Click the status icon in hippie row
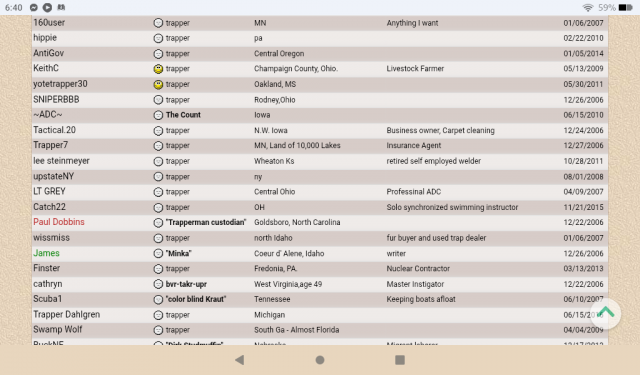 [x=158, y=38]
